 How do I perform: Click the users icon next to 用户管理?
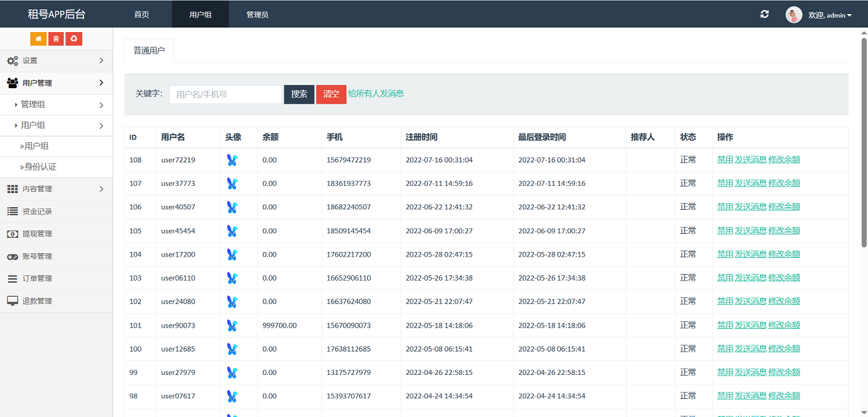[x=12, y=83]
